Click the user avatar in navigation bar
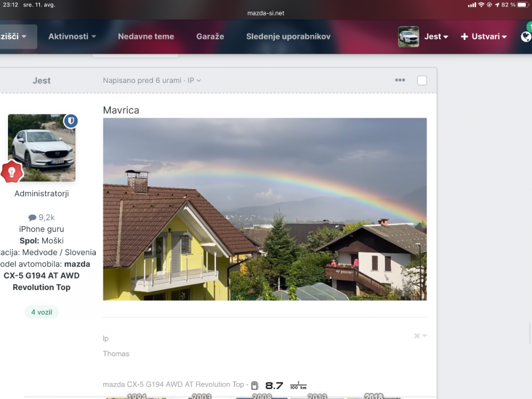This screenshot has width=532, height=399. 409,37
